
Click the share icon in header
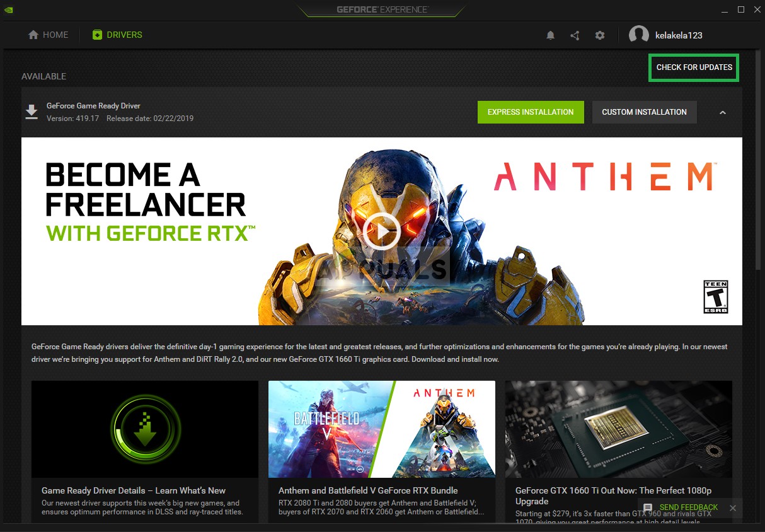coord(575,35)
